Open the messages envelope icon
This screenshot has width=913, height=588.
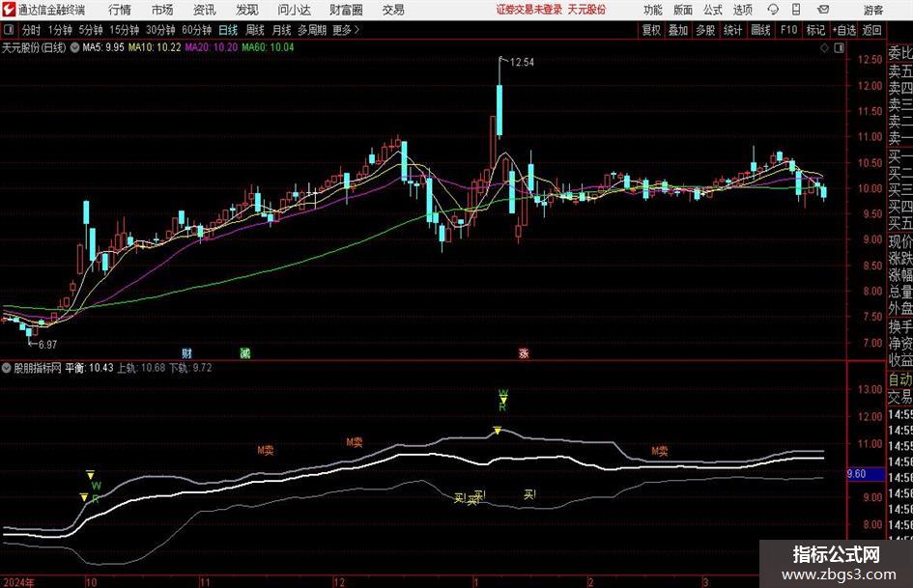click(x=823, y=10)
